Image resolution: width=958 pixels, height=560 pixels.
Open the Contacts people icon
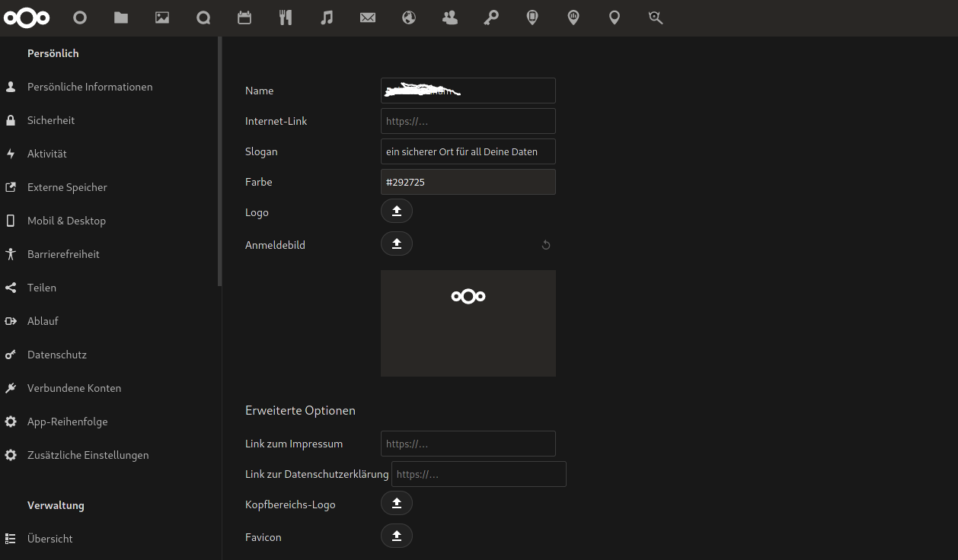click(x=450, y=17)
